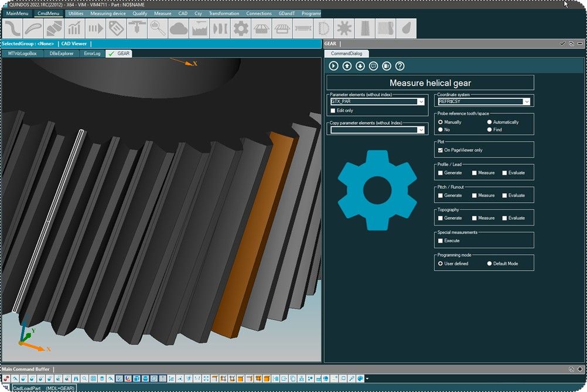Select the Automatically radio option
587x392 pixels.
click(x=489, y=122)
